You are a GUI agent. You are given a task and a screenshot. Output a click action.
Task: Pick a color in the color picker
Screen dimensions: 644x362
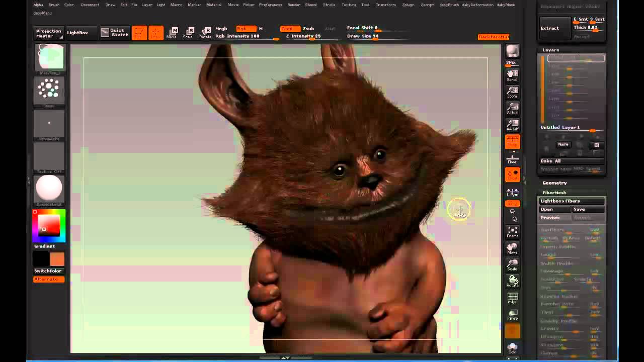pyautogui.click(x=49, y=226)
